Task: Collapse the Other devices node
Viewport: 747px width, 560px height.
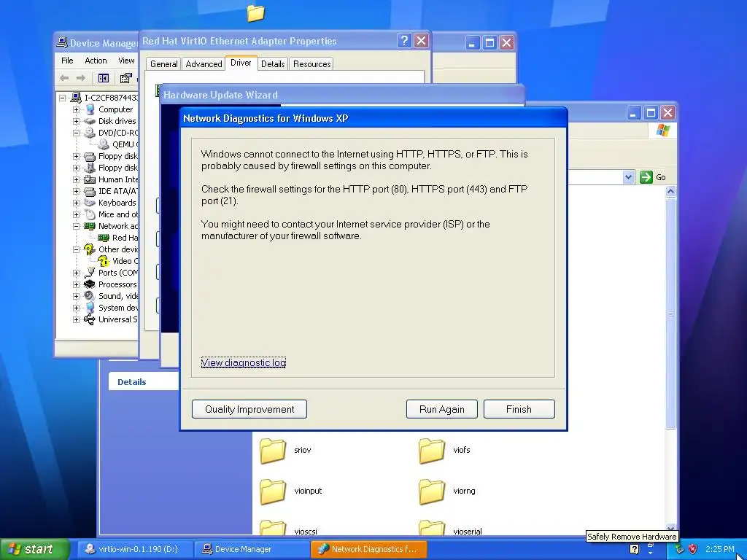Action: coord(76,249)
